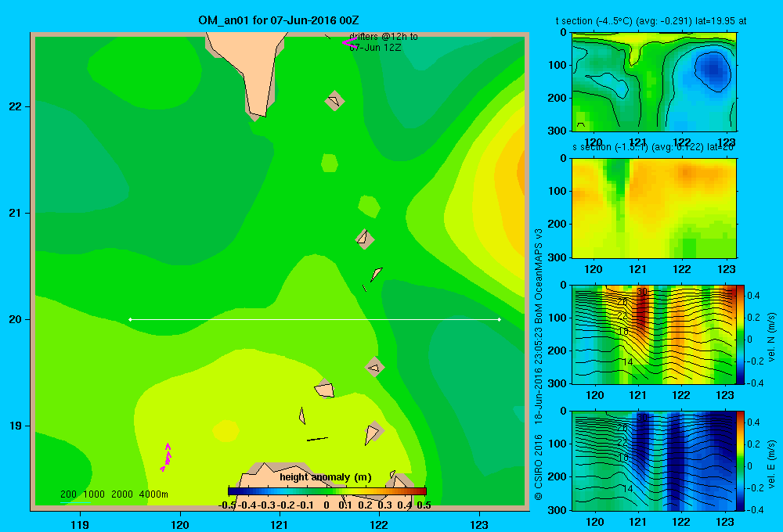Image resolution: width=783 pixels, height=532 pixels.
Task: Select the '200 1000 2000 4000m' depth legend
Action: pyautogui.click(x=114, y=494)
